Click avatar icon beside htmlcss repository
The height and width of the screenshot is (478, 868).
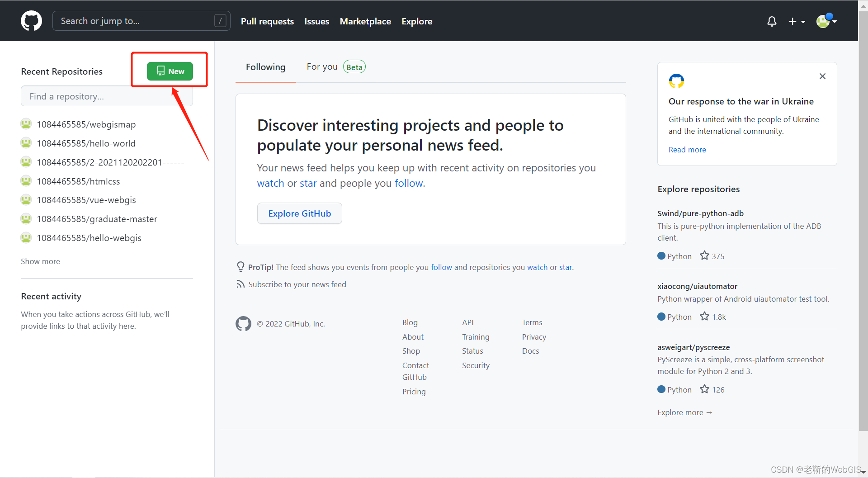tap(26, 181)
